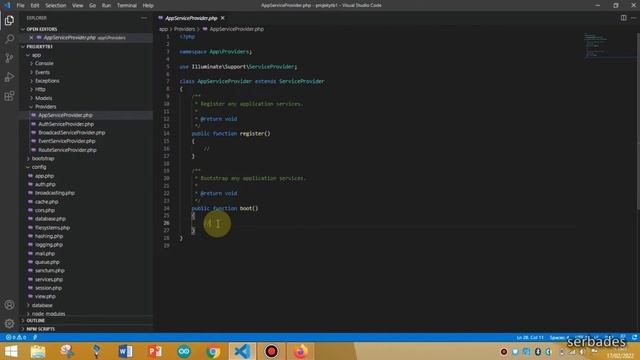640x360 pixels.
Task: Click Visual Studio Code taskbar icon
Action: [242, 351]
